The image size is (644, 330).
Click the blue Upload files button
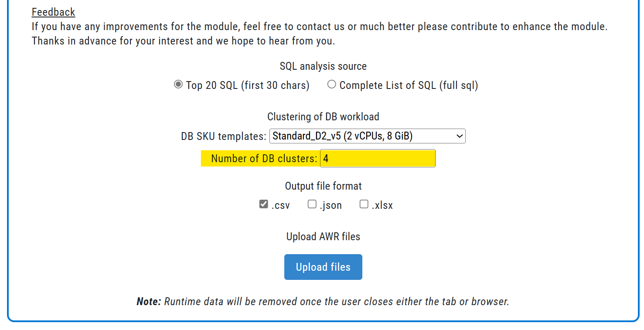(323, 267)
